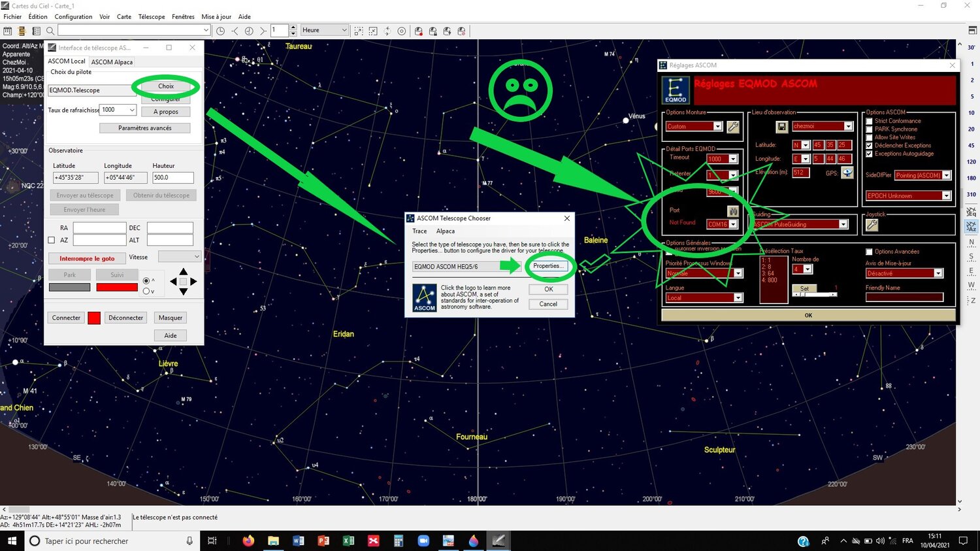The width and height of the screenshot is (980, 551).
Task: Click the circular target icon in toolbar
Action: (x=401, y=31)
